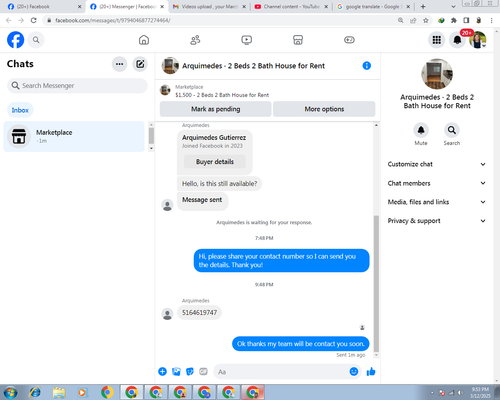Click Mark as pending button
500x400 pixels.
pos(216,109)
